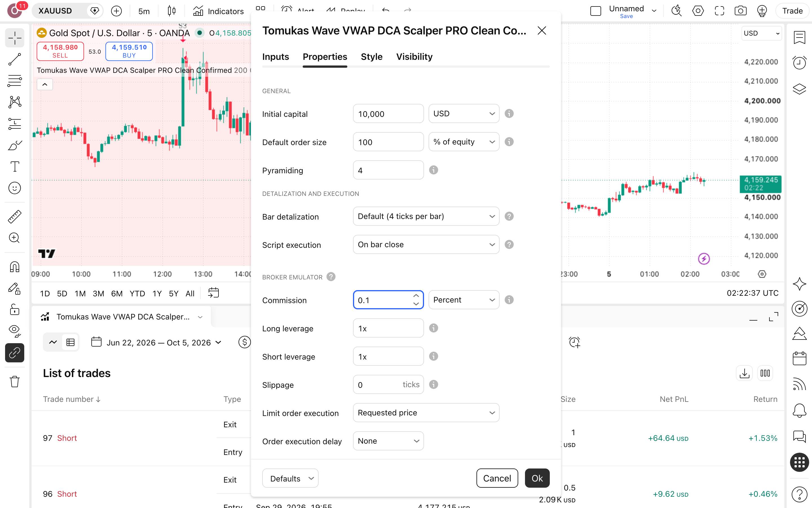Open the Order execution delay dropdown
This screenshot has height=508, width=812.
pos(388,441)
